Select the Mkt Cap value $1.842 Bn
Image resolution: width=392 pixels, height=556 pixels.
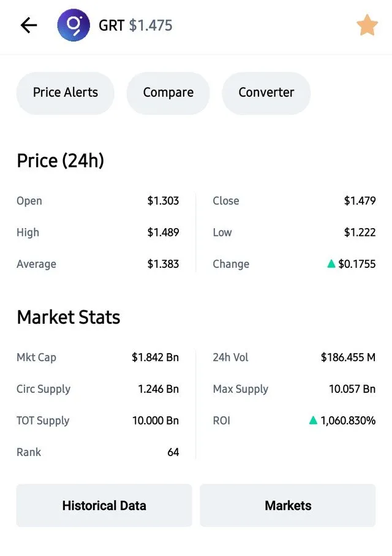(155, 357)
